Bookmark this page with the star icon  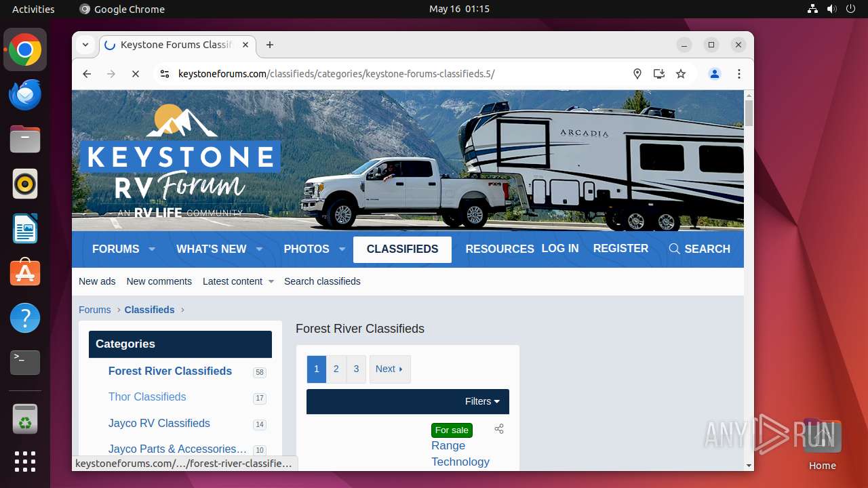coord(681,74)
